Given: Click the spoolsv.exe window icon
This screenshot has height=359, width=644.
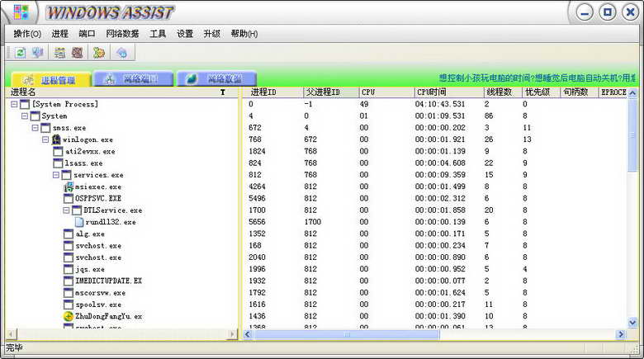Looking at the screenshot, I should pos(69,305).
